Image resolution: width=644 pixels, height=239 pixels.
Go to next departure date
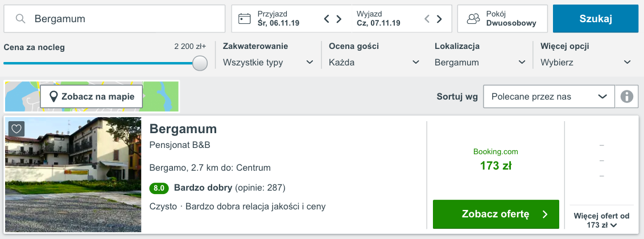pyautogui.click(x=439, y=19)
